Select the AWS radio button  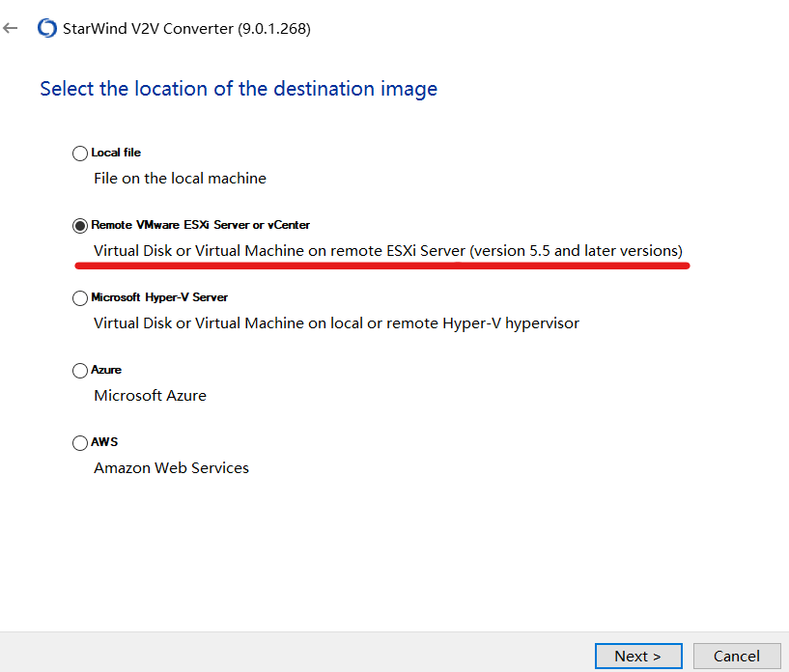tap(80, 442)
